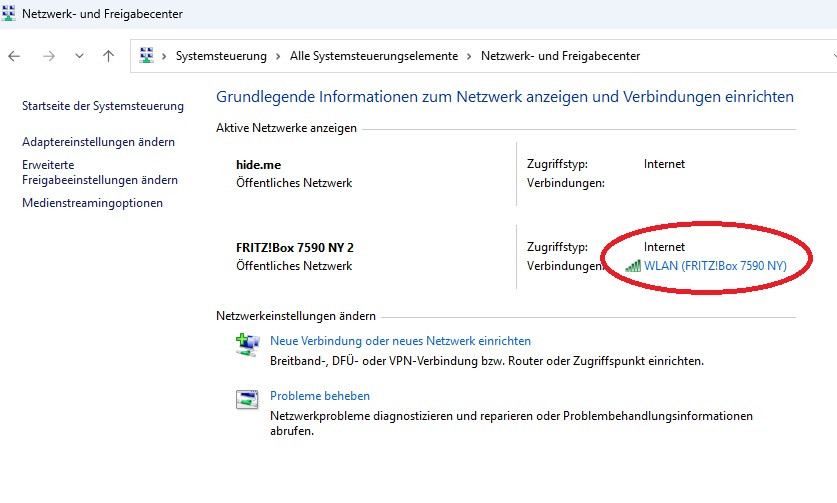Open Adaptereinstellungen ändern in the sidebar
Screen dimensions: 837x503
tap(98, 142)
